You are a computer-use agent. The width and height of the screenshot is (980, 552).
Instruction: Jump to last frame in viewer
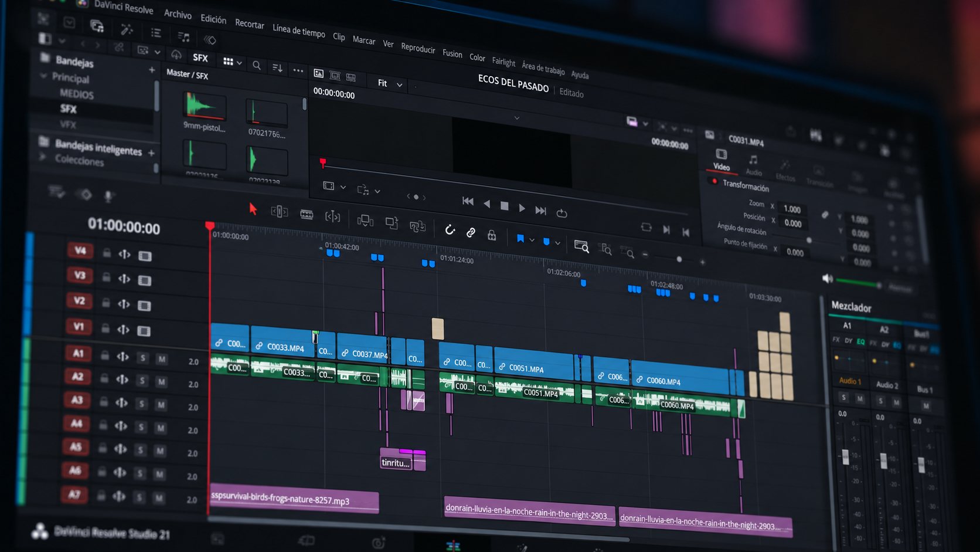coord(540,211)
